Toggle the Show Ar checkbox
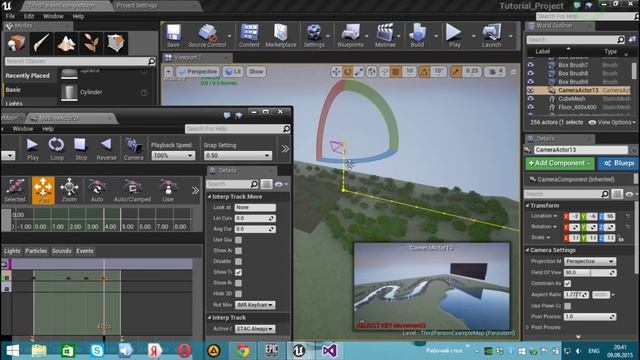 [238, 251]
